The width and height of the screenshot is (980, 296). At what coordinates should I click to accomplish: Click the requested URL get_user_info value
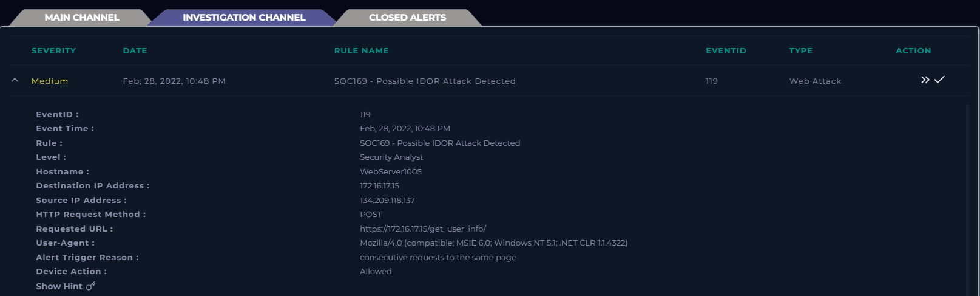423,229
